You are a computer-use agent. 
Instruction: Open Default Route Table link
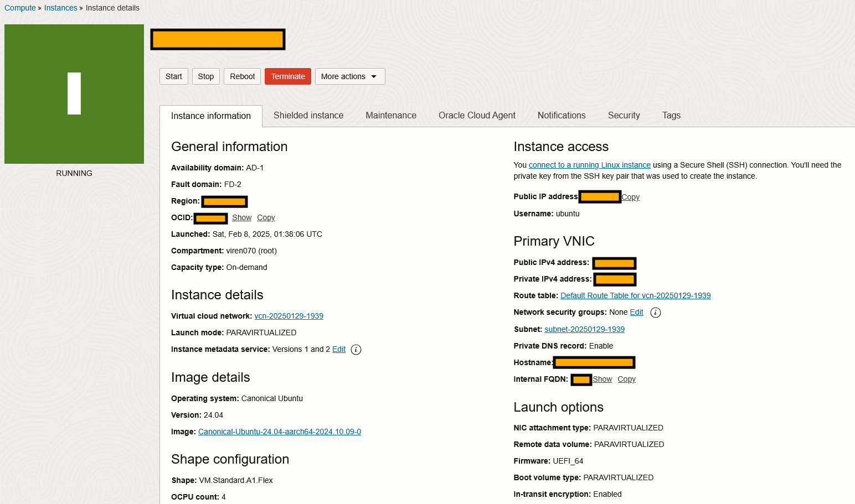[636, 295]
